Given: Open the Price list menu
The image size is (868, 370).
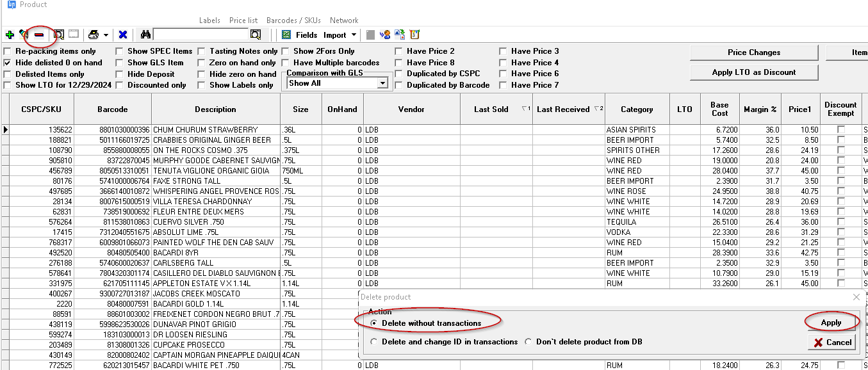Looking at the screenshot, I should click(x=243, y=20).
